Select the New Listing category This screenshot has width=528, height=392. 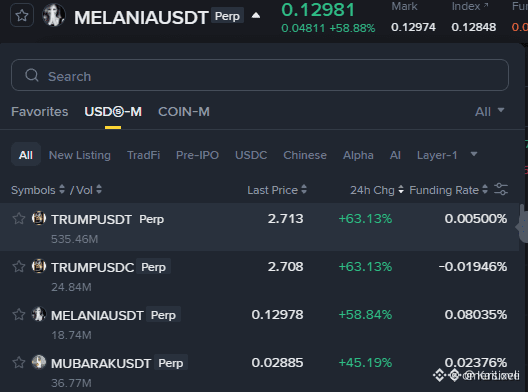tap(80, 155)
